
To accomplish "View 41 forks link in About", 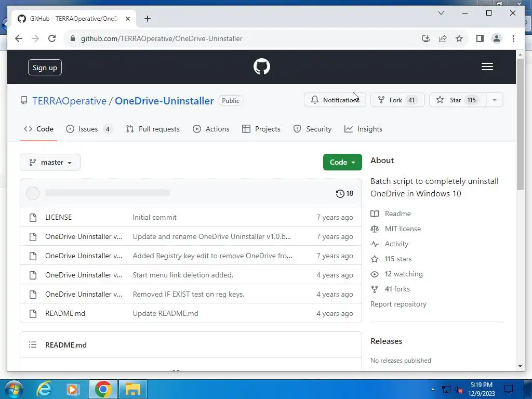I will [x=397, y=289].
